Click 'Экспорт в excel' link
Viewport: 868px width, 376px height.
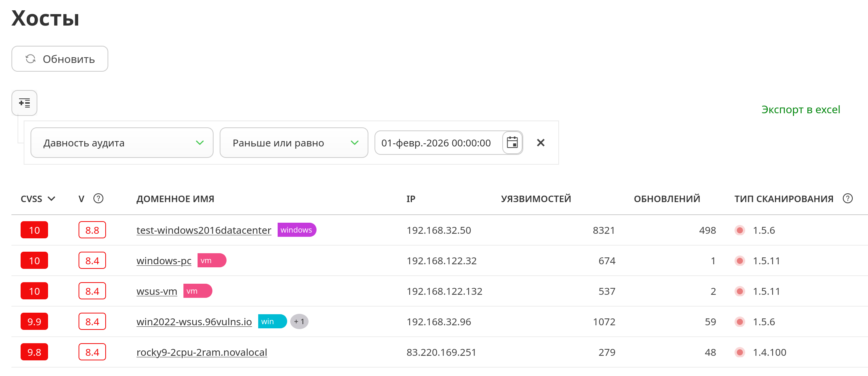coord(800,110)
